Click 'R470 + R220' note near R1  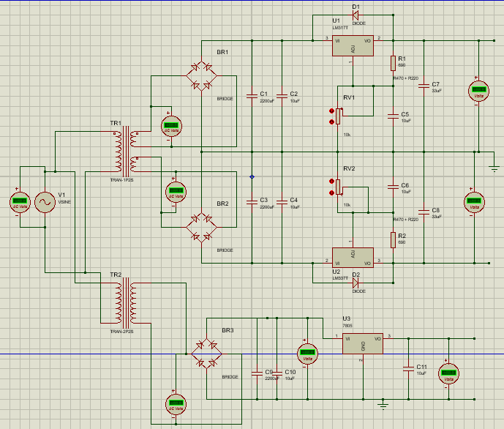coord(406,78)
